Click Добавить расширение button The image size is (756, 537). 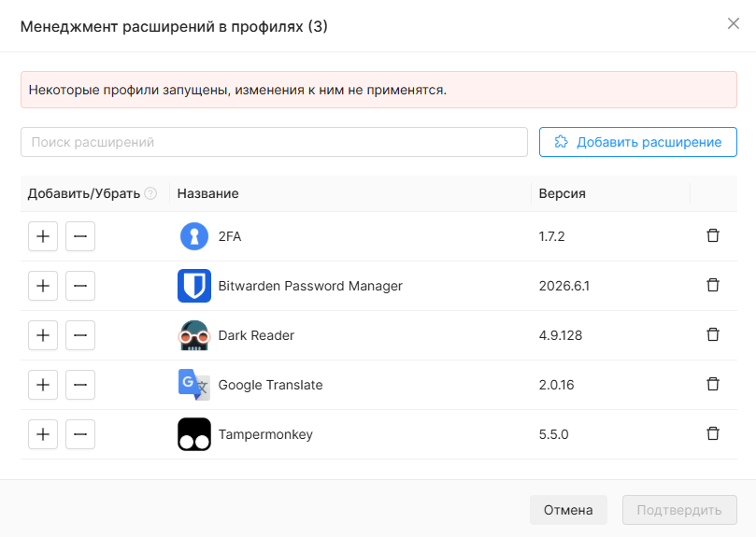638,142
